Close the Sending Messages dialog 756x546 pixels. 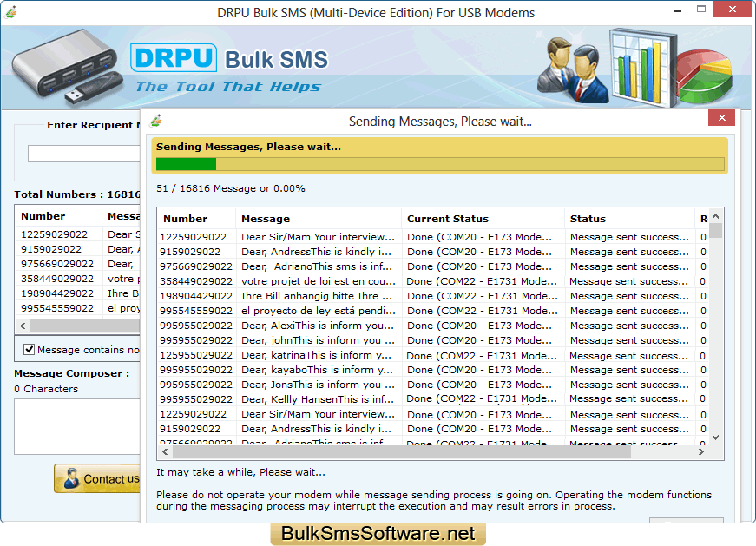click(x=721, y=118)
